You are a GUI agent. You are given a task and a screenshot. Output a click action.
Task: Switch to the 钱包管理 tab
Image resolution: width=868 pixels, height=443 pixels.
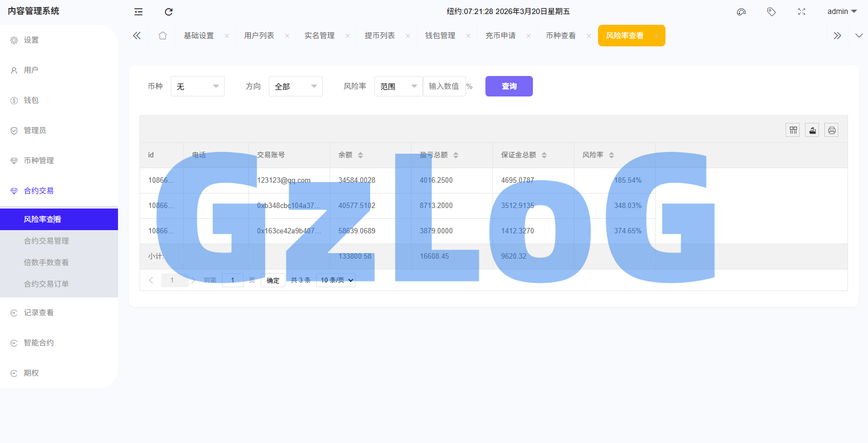click(x=440, y=36)
